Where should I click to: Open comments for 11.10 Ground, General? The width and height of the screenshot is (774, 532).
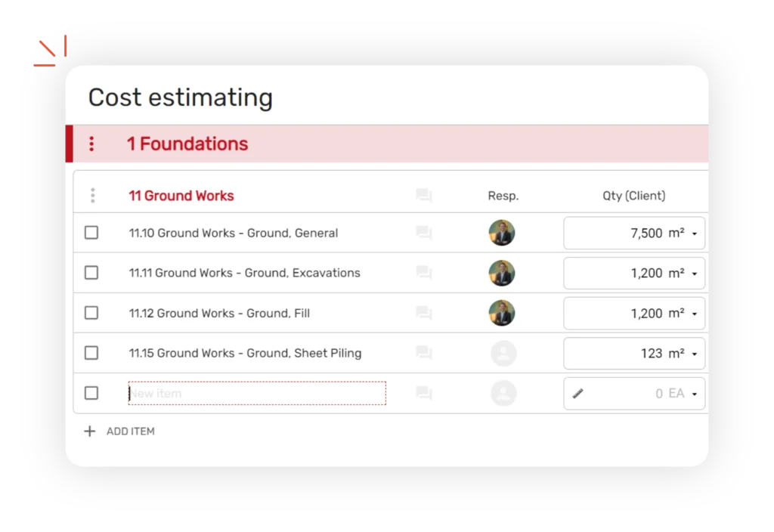click(424, 233)
